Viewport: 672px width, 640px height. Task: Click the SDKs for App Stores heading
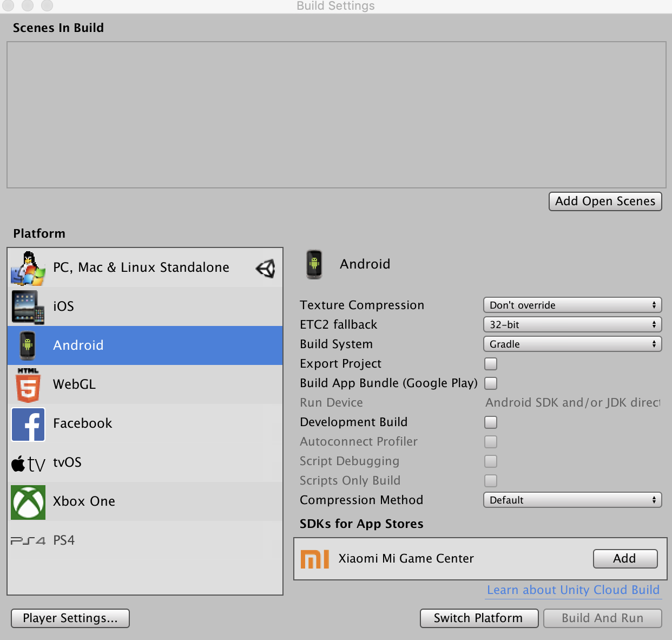[361, 524]
